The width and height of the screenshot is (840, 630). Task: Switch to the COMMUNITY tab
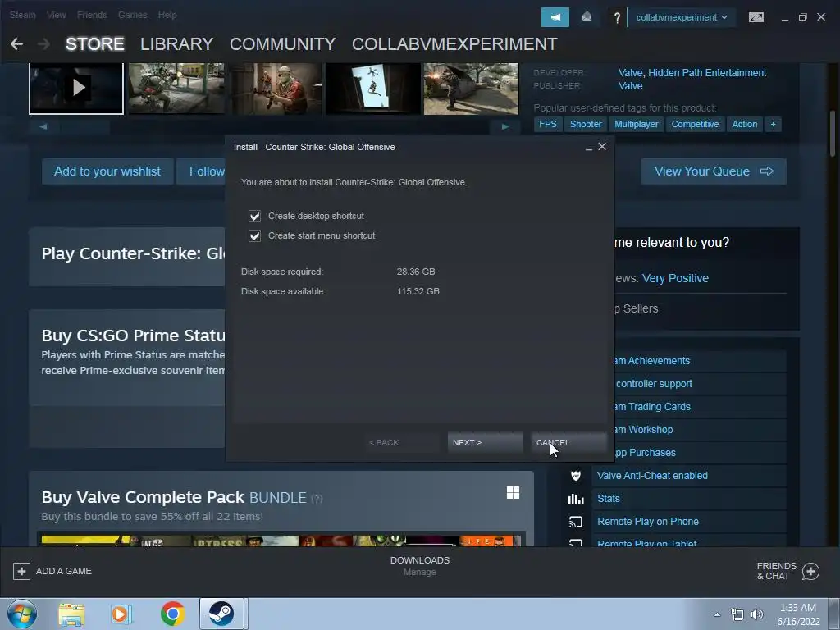[x=282, y=44]
